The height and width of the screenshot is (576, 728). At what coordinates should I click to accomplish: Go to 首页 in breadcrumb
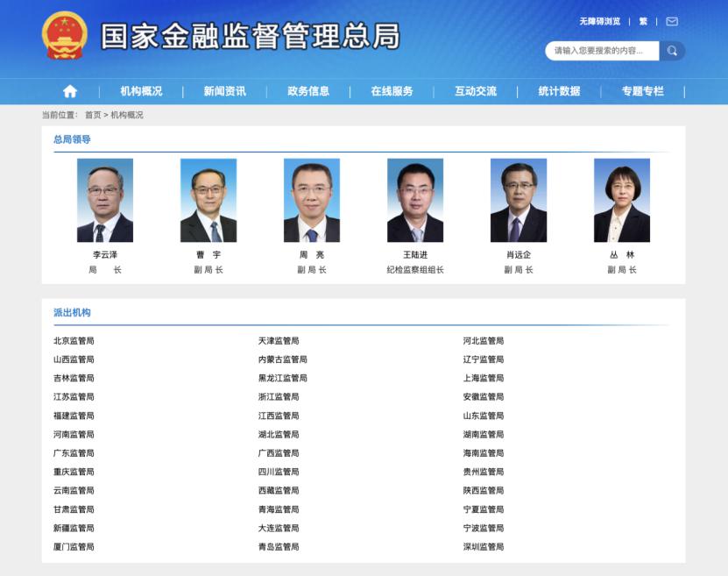93,115
